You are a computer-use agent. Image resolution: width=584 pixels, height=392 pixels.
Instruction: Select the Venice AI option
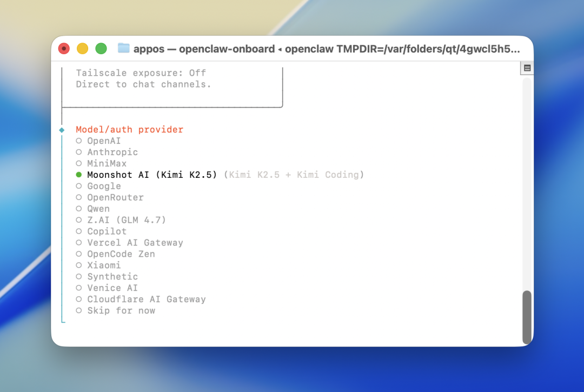pos(112,288)
